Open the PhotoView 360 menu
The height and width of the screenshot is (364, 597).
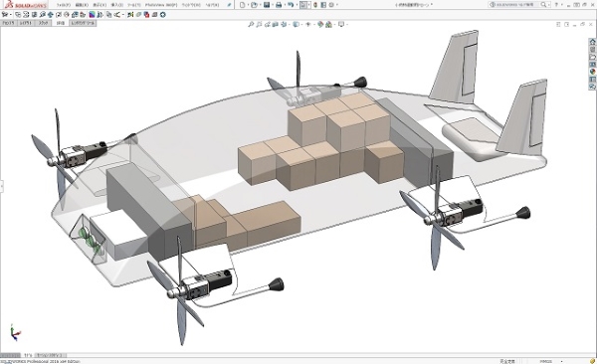[x=160, y=5]
